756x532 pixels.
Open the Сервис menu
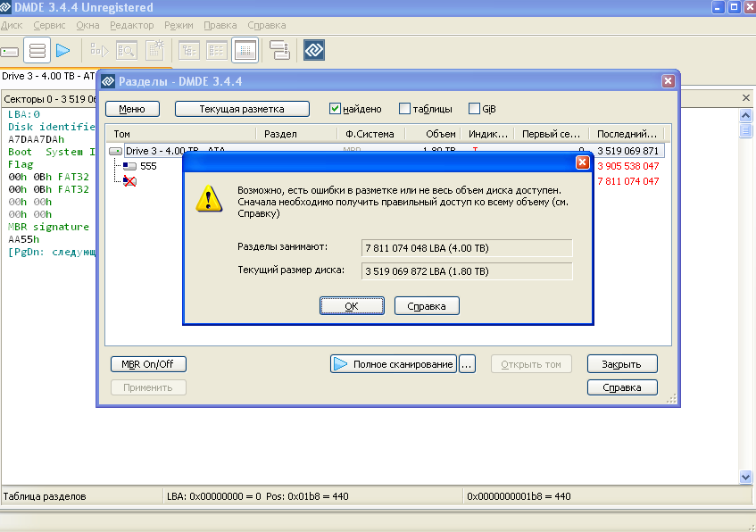49,25
